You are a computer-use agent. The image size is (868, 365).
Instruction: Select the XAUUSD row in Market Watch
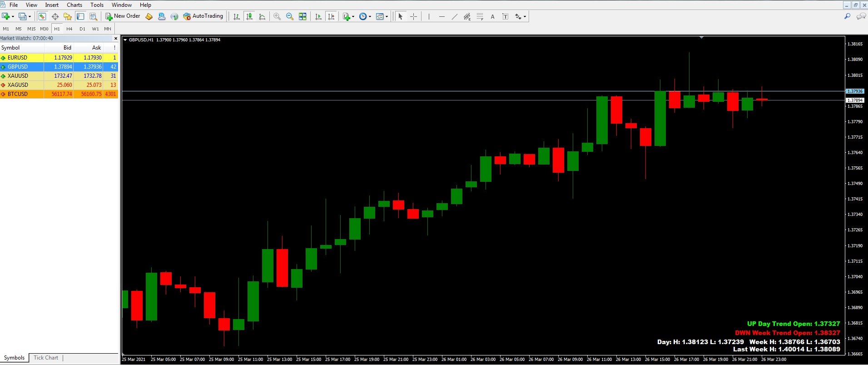point(59,76)
